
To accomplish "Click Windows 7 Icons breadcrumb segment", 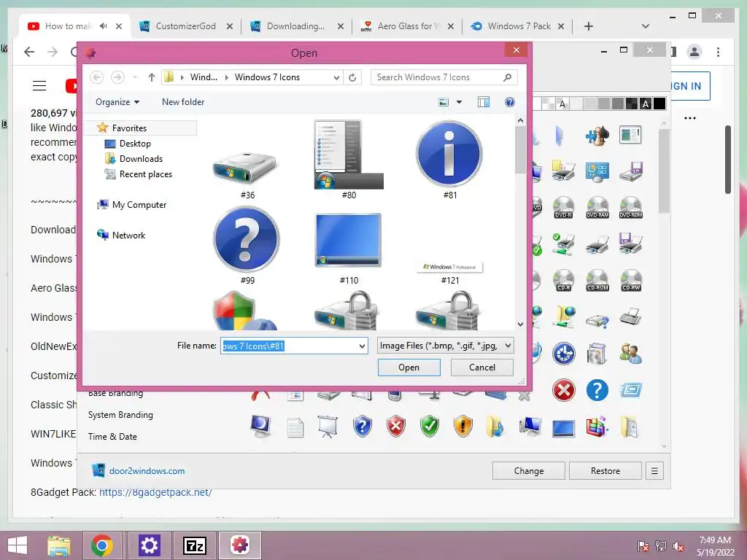I will pyautogui.click(x=267, y=77).
